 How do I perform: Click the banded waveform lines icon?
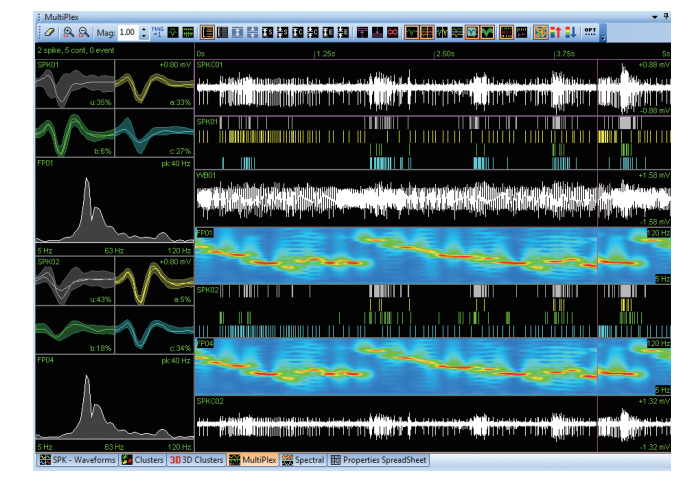(x=457, y=32)
